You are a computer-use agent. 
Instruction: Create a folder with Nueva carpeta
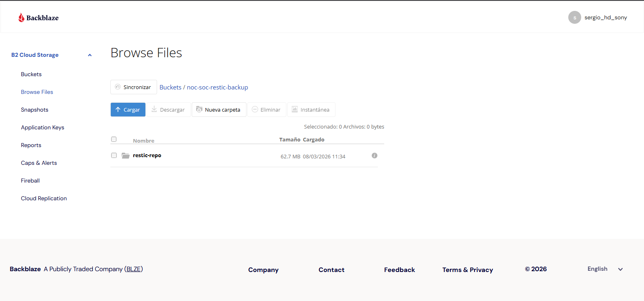(219, 110)
